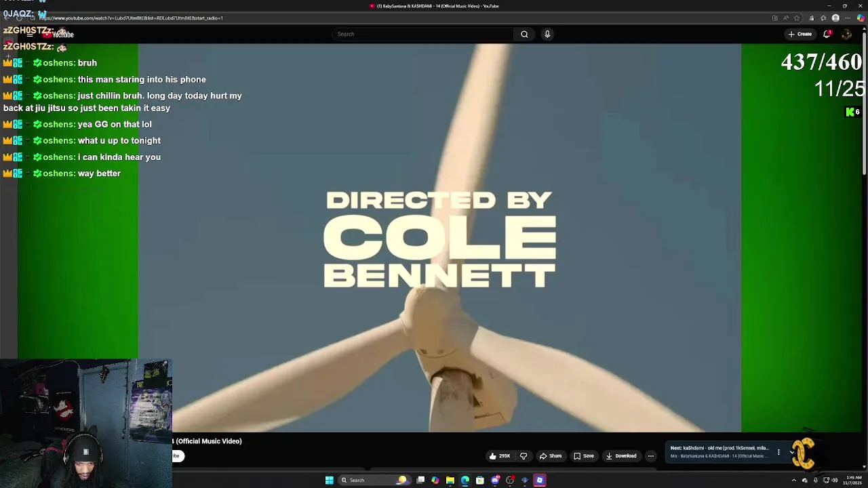Open options menu for next-up playlist
Image resolution: width=868 pixels, height=488 pixels.
click(778, 452)
